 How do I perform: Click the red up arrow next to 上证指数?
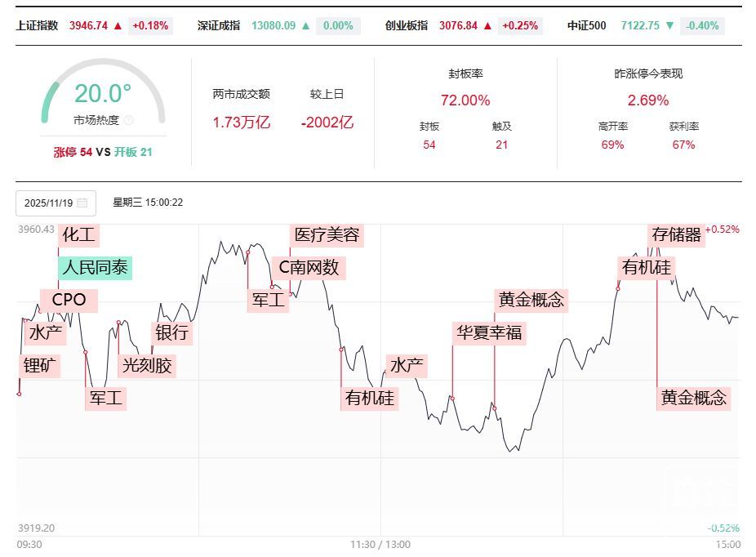point(118,25)
